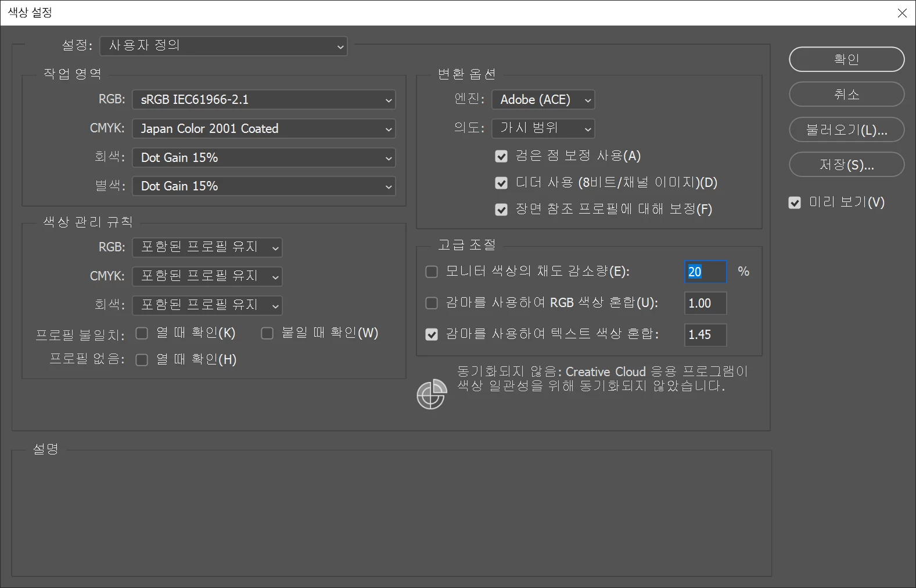Open the RGB working space dropdown
916x588 pixels.
pos(264,100)
